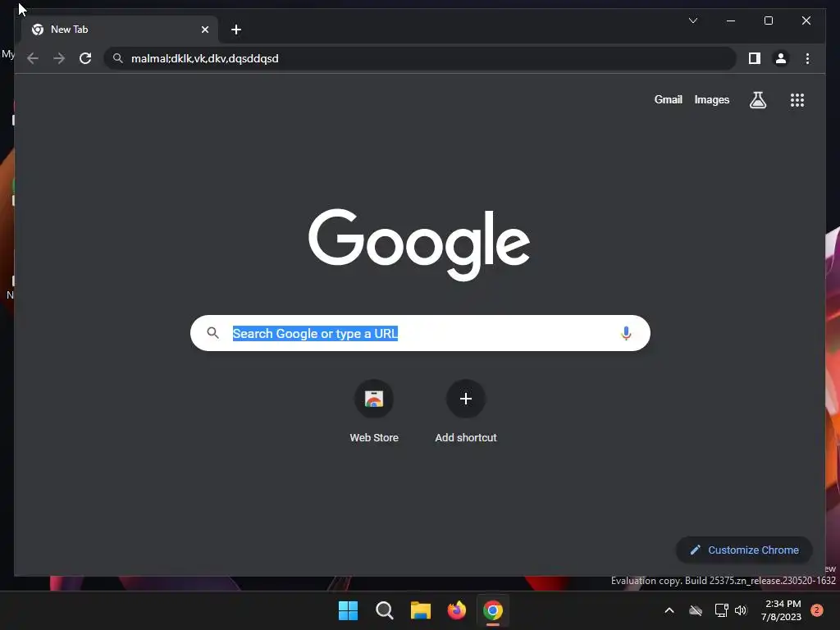Launch Firefox from the taskbar
Viewport: 840px width, 630px height.
coord(456,610)
